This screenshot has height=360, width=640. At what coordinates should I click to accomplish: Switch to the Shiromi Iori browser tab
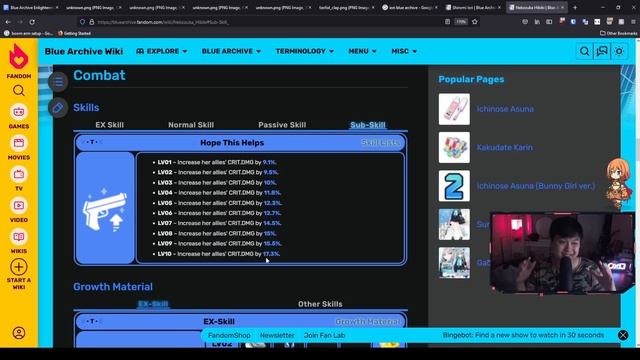(473, 7)
